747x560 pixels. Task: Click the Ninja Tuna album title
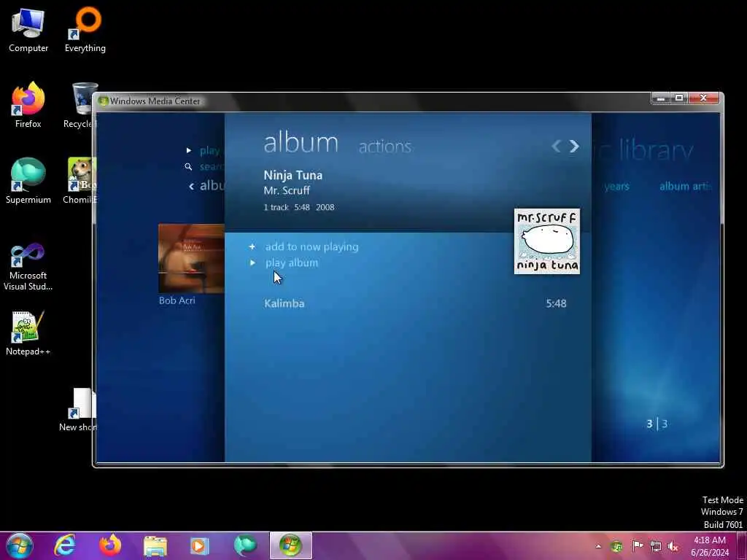pos(293,175)
